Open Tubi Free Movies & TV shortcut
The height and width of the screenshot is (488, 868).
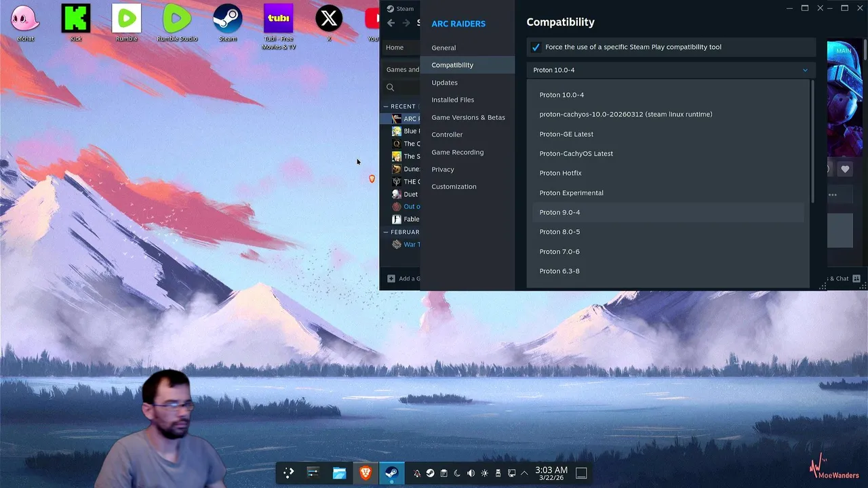[x=279, y=27]
